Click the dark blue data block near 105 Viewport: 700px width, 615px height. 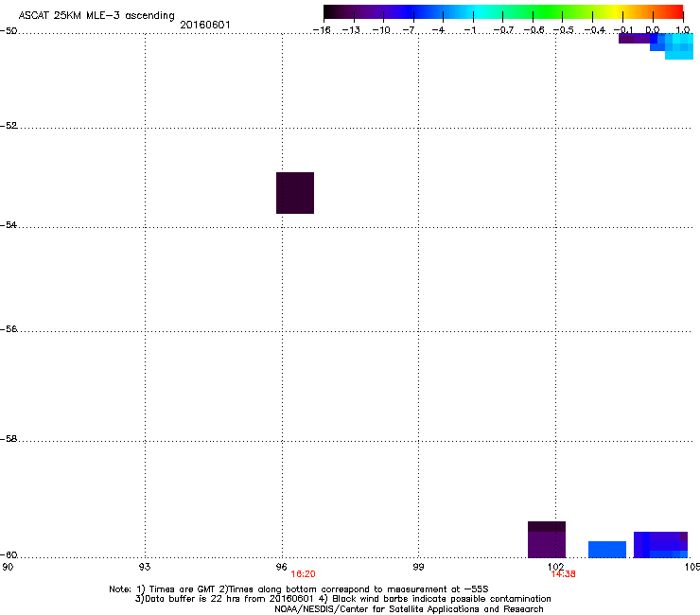tap(660, 545)
